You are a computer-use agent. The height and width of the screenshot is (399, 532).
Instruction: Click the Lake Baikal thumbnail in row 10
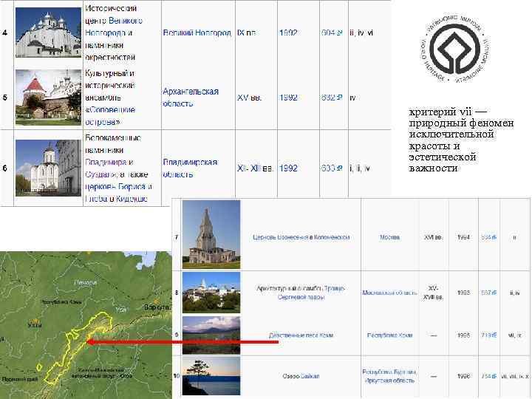(x=211, y=376)
